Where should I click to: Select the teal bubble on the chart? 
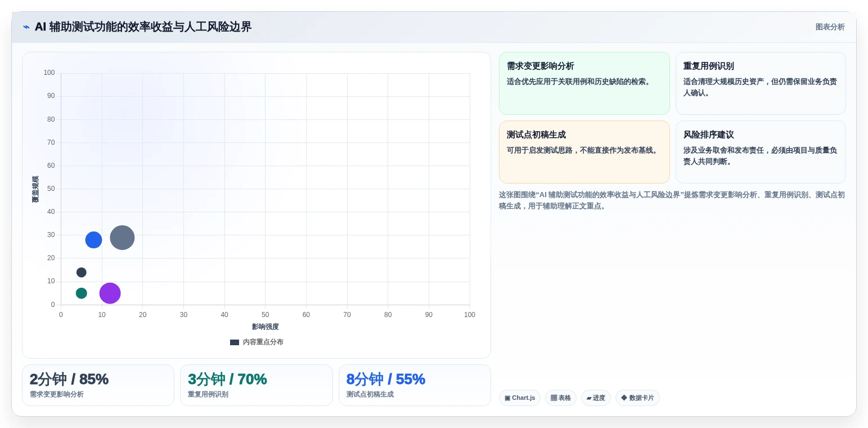(82, 293)
